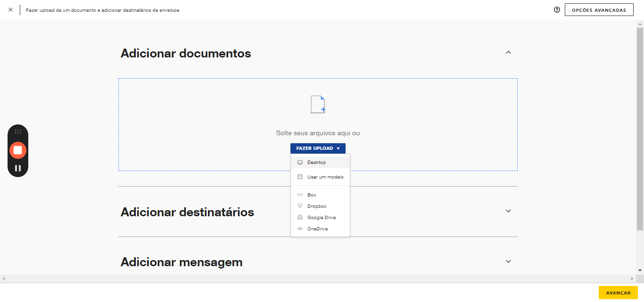The width and height of the screenshot is (644, 302).
Task: Click the scroll right arrow
Action: (632, 278)
